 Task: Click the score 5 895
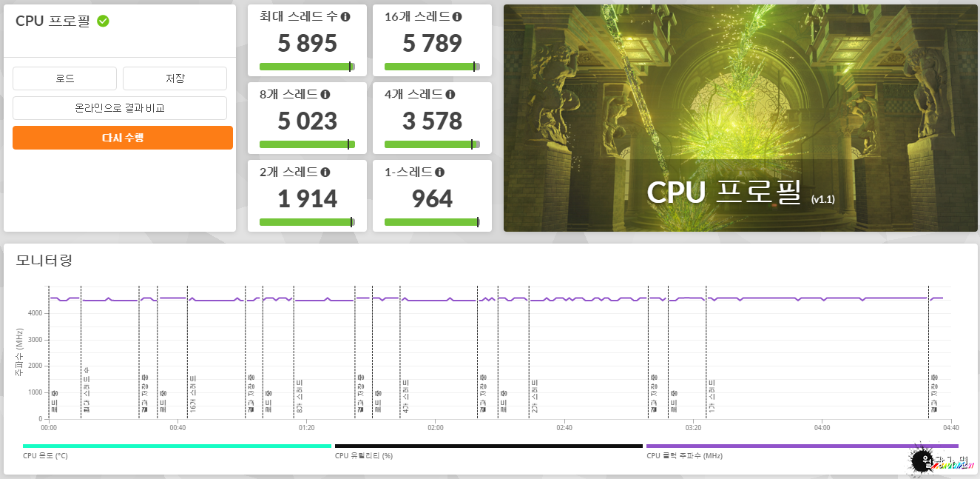tap(307, 43)
